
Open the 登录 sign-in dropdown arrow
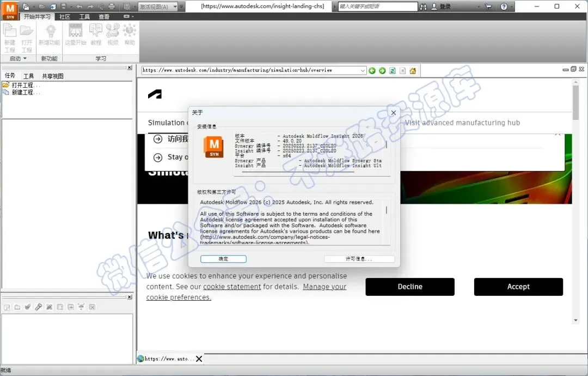[x=479, y=7]
